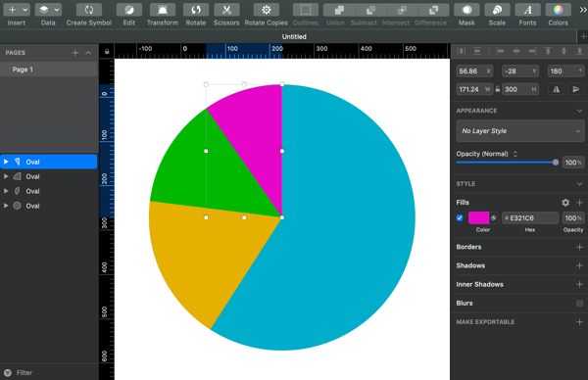Screen dimensions: 588x380
Task: Select the bottom Oval layer
Action: click(x=49, y=206)
